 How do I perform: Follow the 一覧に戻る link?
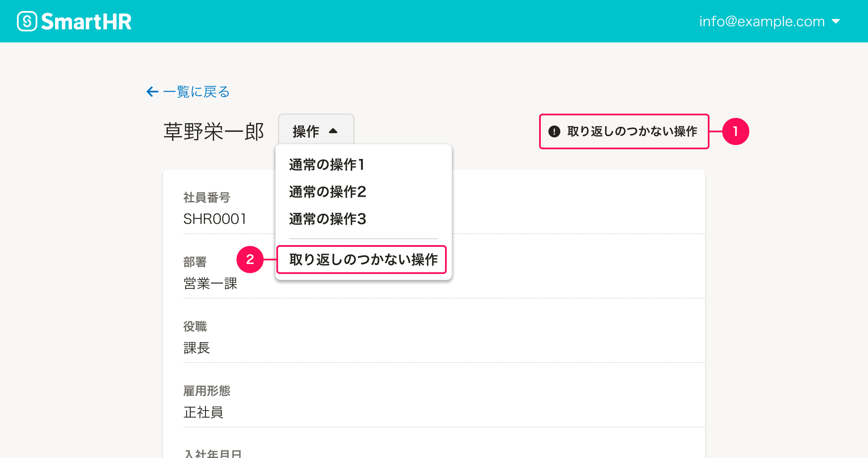pos(196,92)
